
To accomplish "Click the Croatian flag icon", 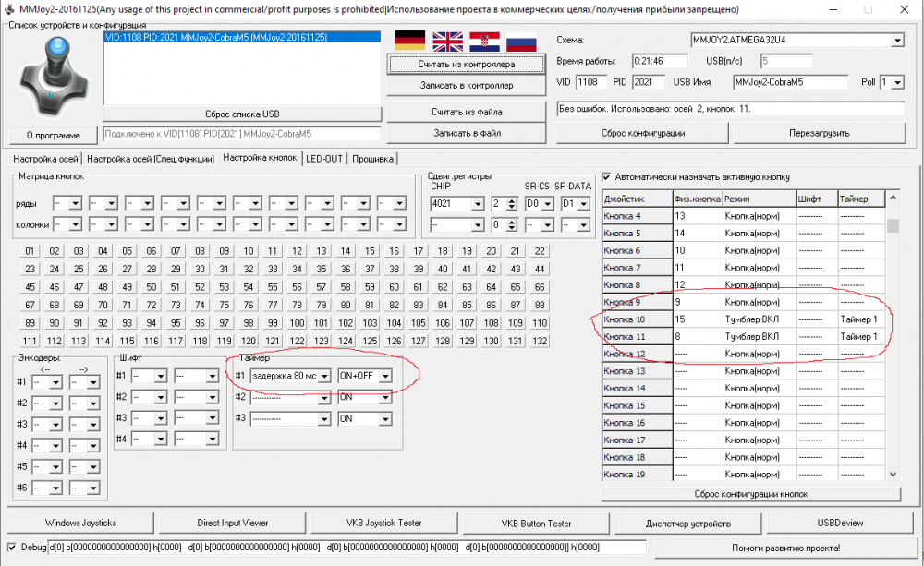I will (x=485, y=41).
